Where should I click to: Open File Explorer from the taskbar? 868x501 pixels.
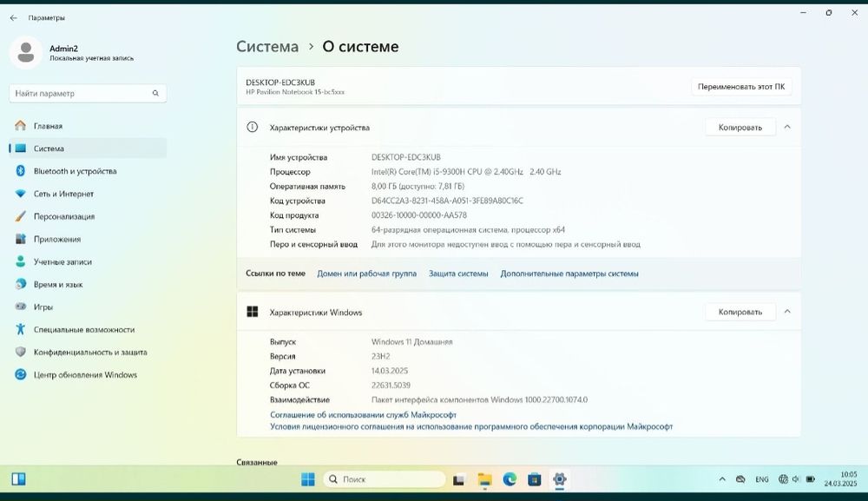[484, 479]
